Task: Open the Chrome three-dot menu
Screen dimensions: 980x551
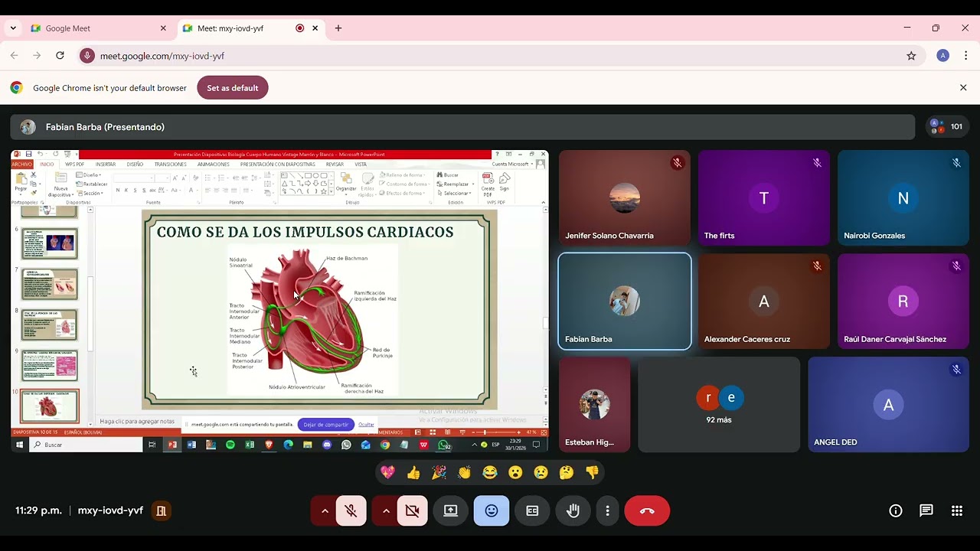Action: 965,56
